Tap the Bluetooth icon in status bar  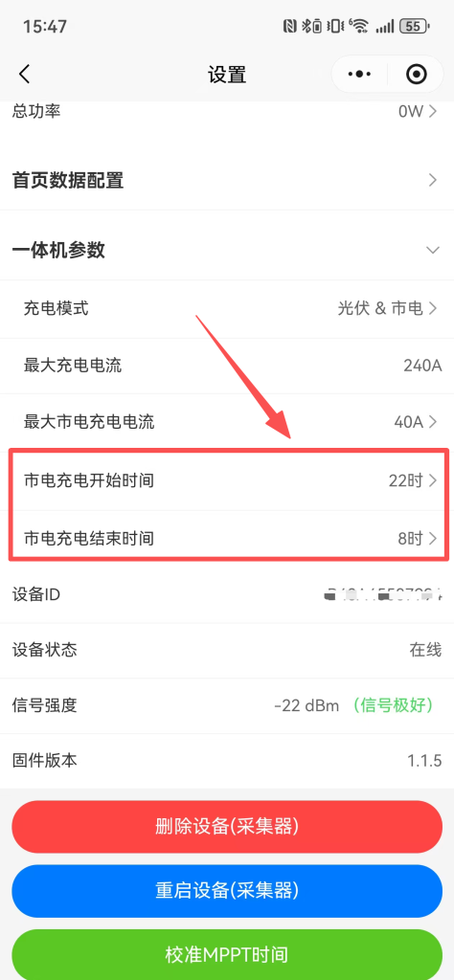(311, 26)
